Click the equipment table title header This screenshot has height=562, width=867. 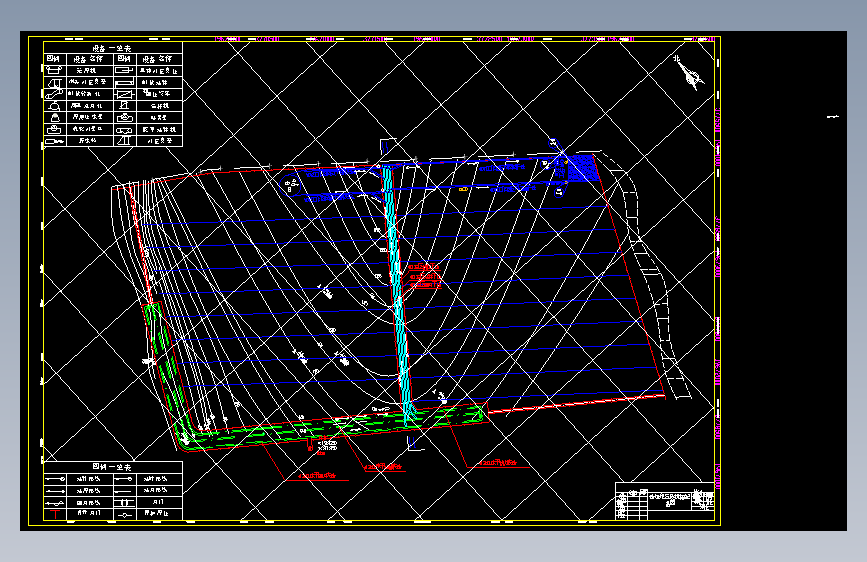(x=112, y=48)
